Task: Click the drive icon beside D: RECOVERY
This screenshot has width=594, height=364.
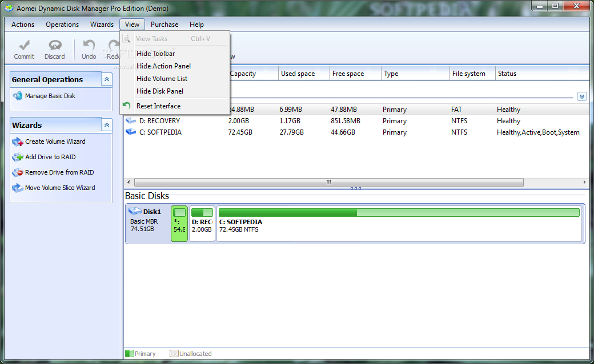Action: point(131,121)
